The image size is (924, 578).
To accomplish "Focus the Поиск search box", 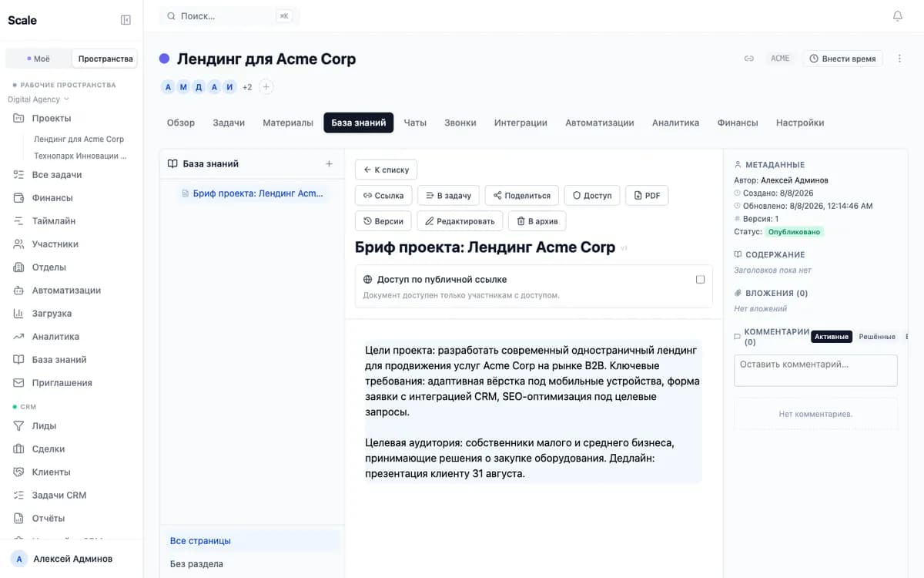I will pos(229,15).
